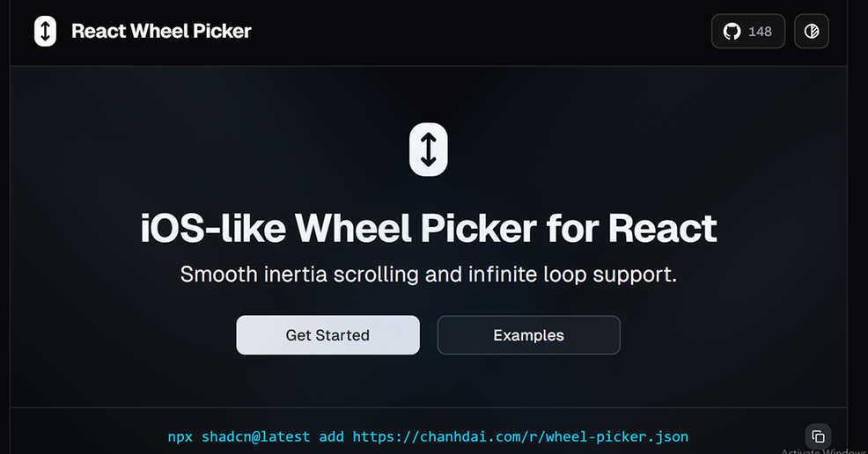Click "for React" in the main headline
Viewport: 868px width, 454px height.
[631, 229]
